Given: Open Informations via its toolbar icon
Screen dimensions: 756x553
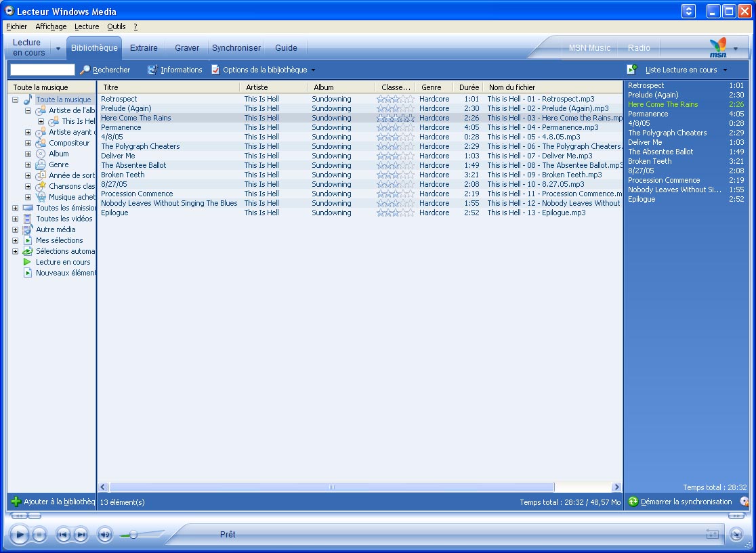Looking at the screenshot, I should tap(152, 70).
